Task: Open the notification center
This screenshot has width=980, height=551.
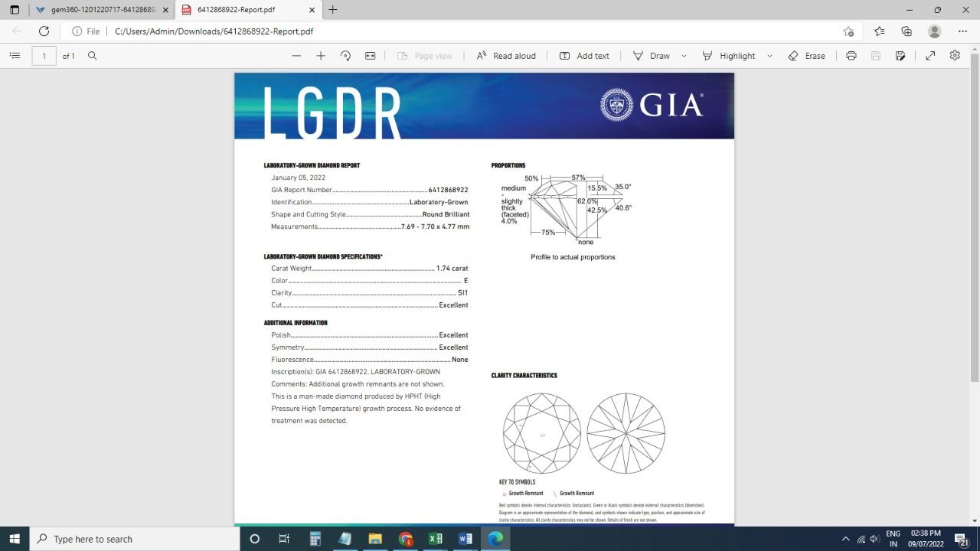Action: (962, 539)
